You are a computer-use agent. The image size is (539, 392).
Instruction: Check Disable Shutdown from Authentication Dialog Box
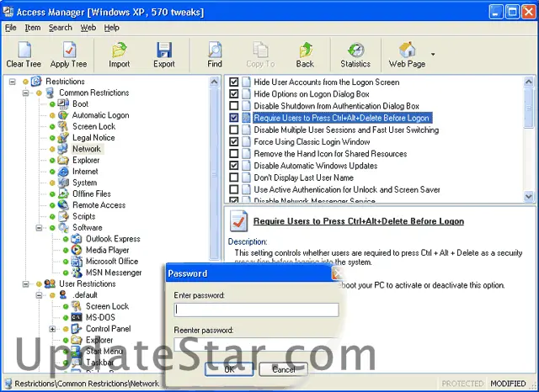234,106
